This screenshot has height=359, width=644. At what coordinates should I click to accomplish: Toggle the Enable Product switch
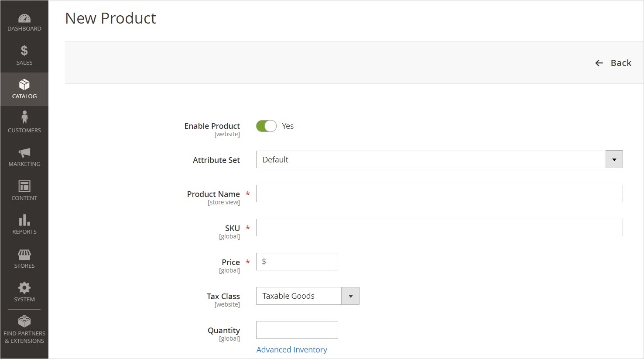pyautogui.click(x=266, y=126)
